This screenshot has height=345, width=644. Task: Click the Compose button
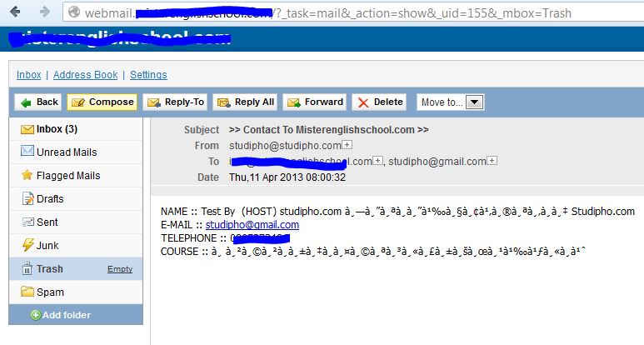tap(102, 102)
